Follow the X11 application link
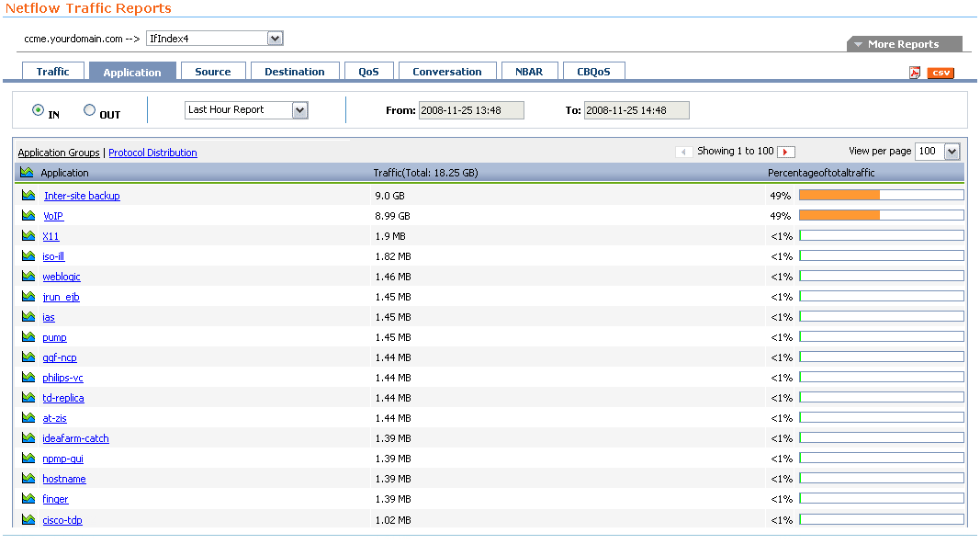The height and width of the screenshot is (544, 980). pos(51,236)
